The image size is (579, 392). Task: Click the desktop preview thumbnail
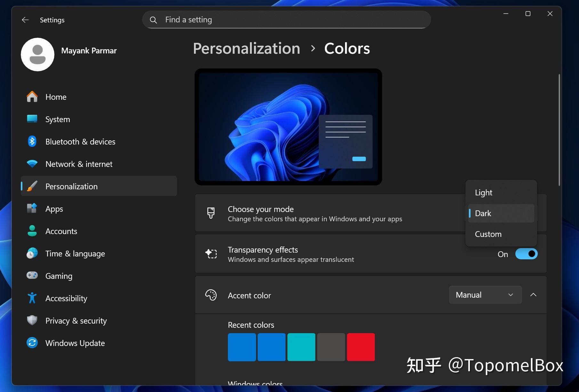click(x=288, y=127)
